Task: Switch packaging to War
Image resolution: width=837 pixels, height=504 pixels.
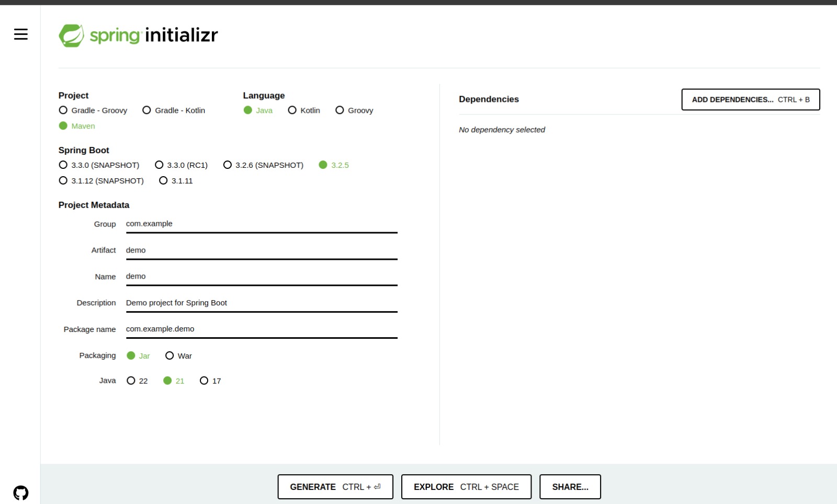Action: (169, 356)
